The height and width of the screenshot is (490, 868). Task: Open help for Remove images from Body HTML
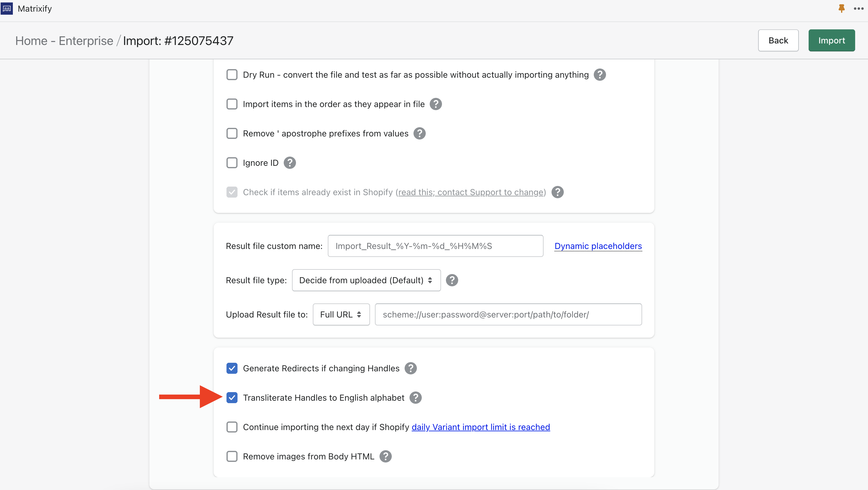(385, 456)
